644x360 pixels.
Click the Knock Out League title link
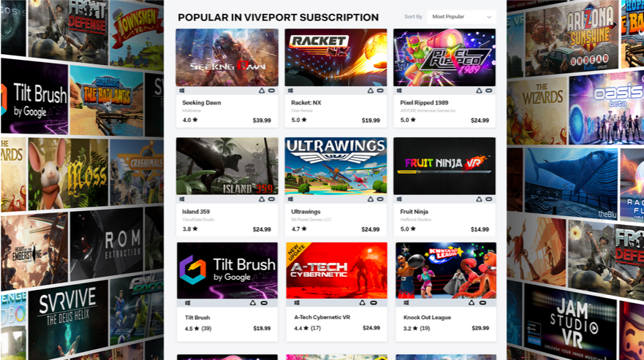(x=427, y=318)
